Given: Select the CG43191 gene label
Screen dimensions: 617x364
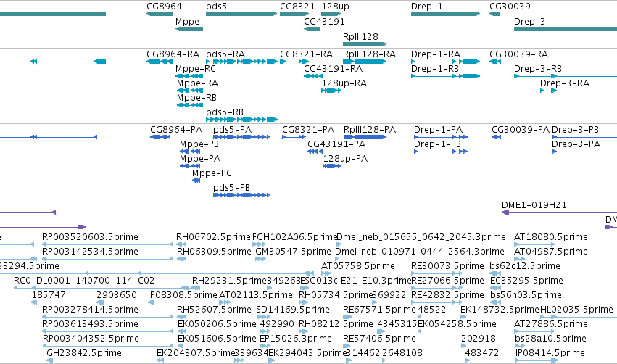Looking at the screenshot, I should (324, 21).
